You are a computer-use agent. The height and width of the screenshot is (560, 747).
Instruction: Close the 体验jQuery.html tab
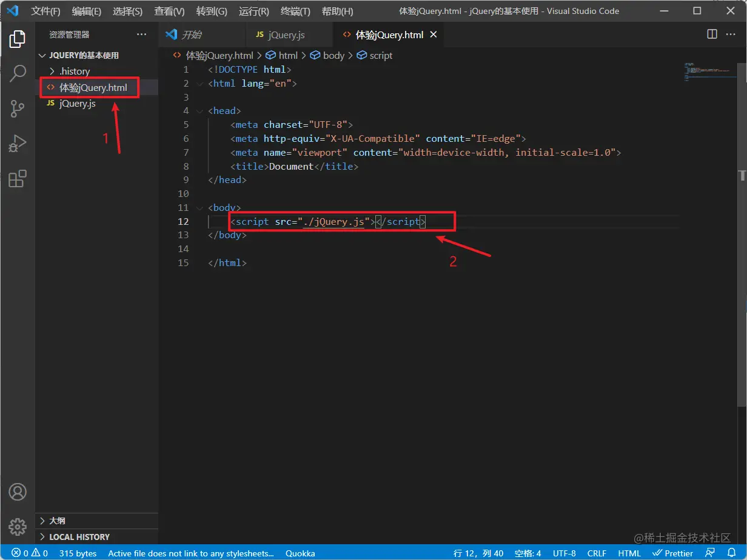434,35
